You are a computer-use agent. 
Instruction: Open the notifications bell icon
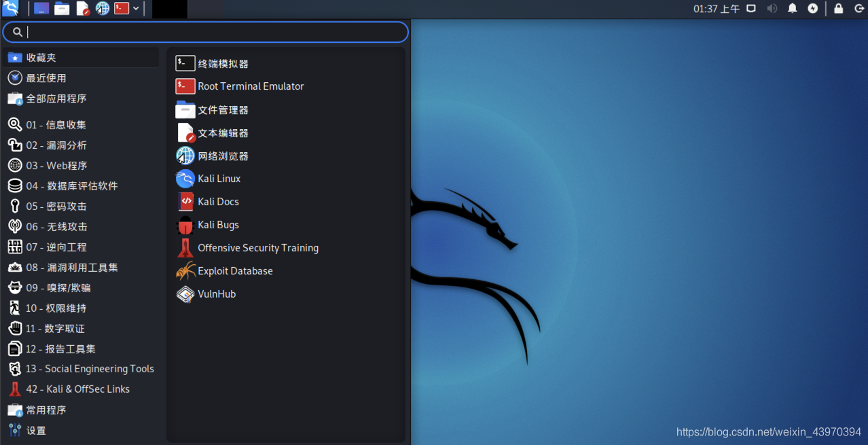793,9
